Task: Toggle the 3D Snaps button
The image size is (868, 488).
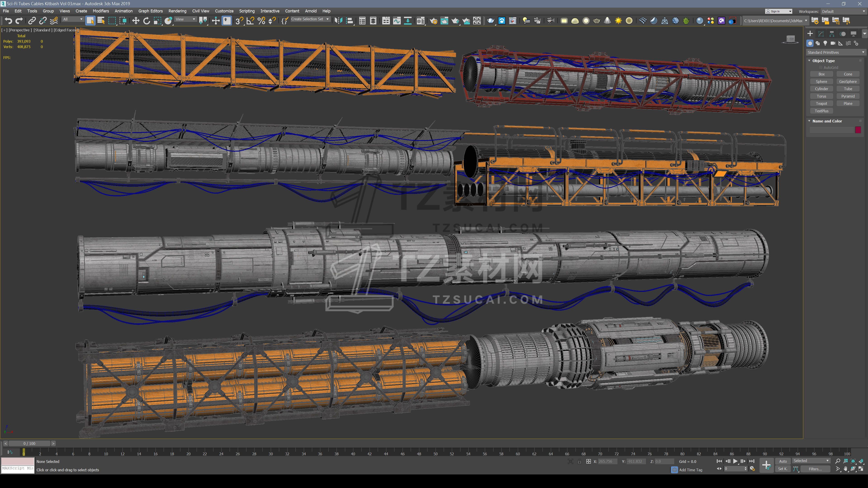Action: tap(239, 21)
